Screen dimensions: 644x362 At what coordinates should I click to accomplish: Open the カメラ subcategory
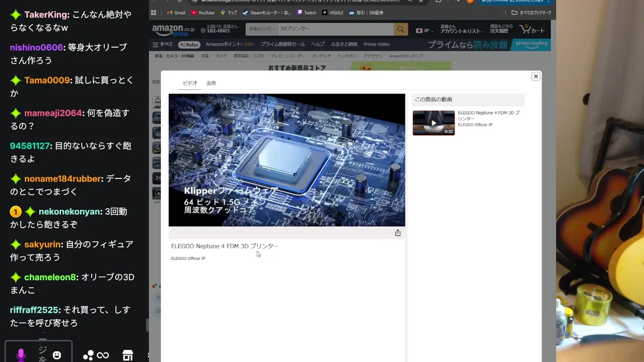click(221, 56)
